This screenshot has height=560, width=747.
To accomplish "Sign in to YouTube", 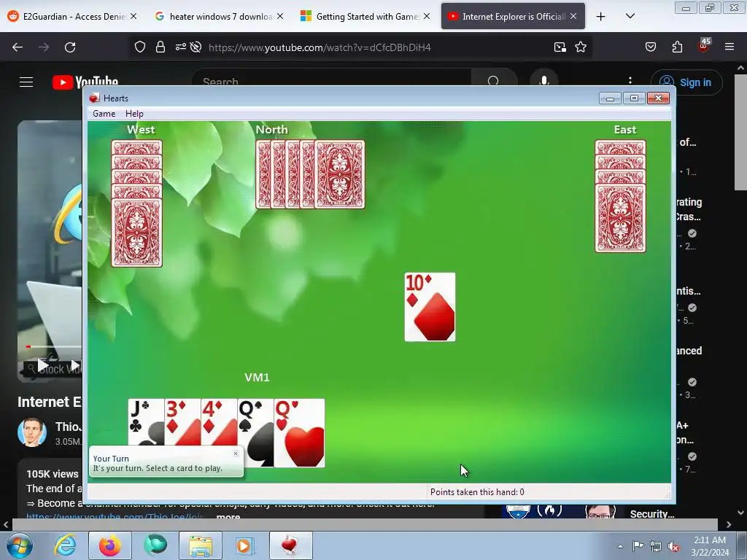I will [x=686, y=82].
